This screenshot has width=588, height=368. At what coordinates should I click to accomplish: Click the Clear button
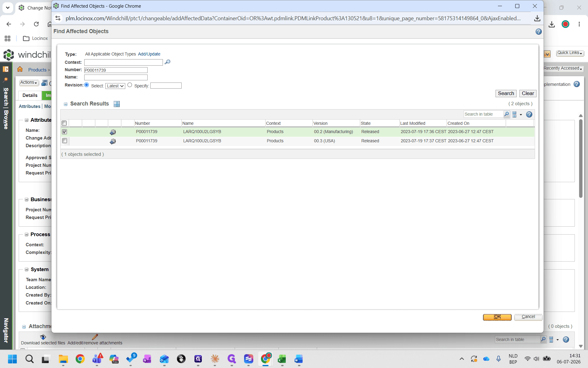click(528, 94)
